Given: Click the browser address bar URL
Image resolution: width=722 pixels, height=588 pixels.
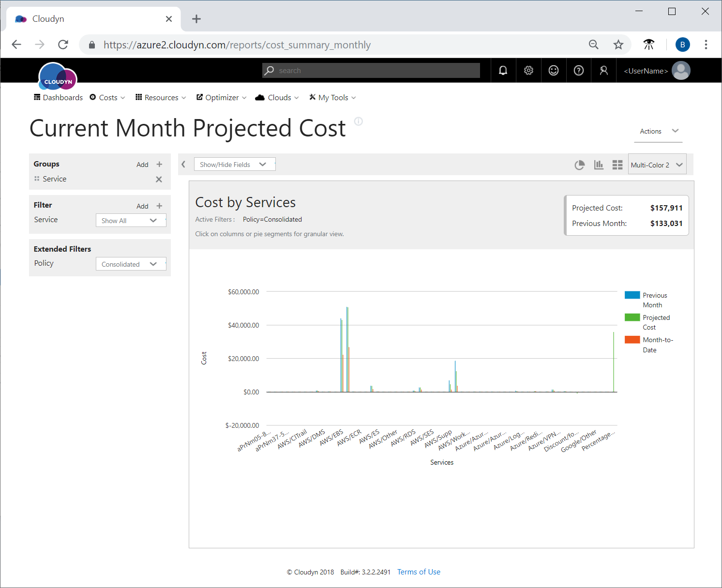Looking at the screenshot, I should [x=237, y=45].
